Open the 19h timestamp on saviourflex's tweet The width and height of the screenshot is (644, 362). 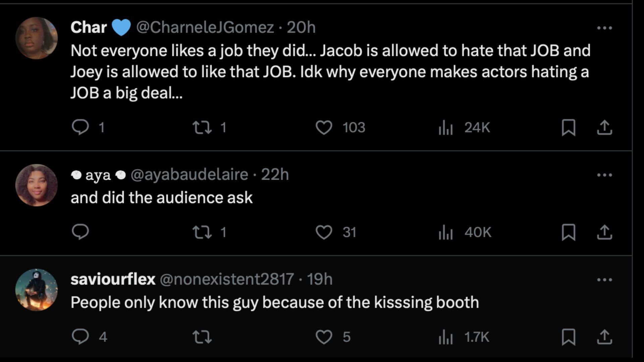[x=319, y=279]
